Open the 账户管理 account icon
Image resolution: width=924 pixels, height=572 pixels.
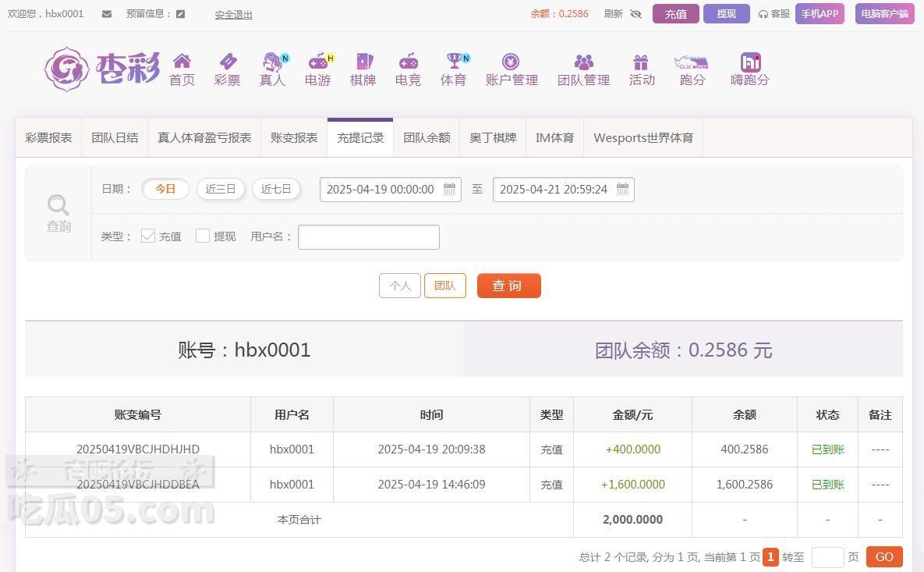[512, 62]
